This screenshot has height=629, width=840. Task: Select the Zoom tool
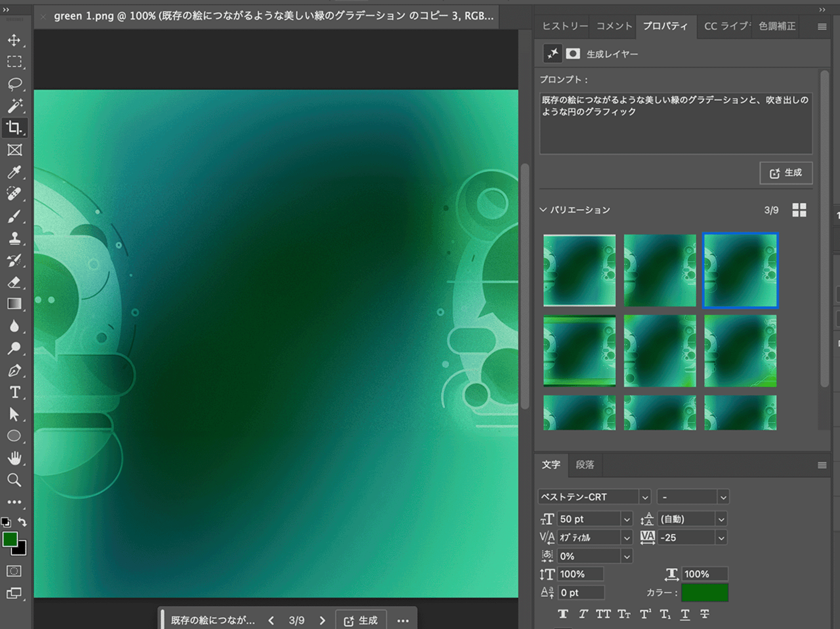click(x=14, y=480)
